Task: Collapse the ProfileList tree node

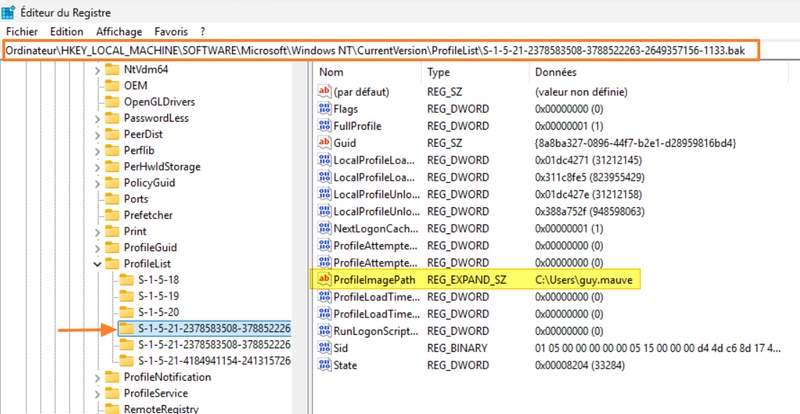Action: click(x=96, y=263)
